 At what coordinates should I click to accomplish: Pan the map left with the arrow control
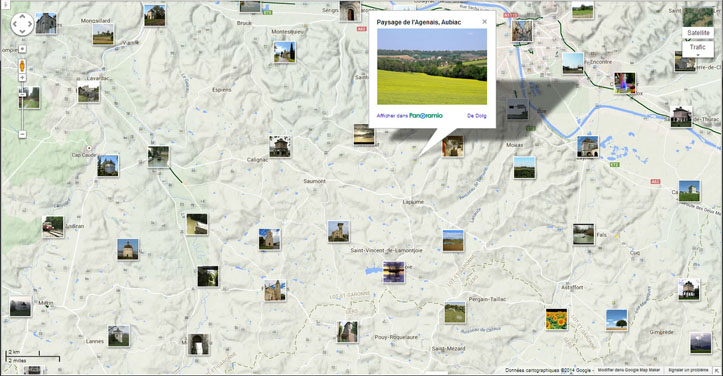click(16, 24)
